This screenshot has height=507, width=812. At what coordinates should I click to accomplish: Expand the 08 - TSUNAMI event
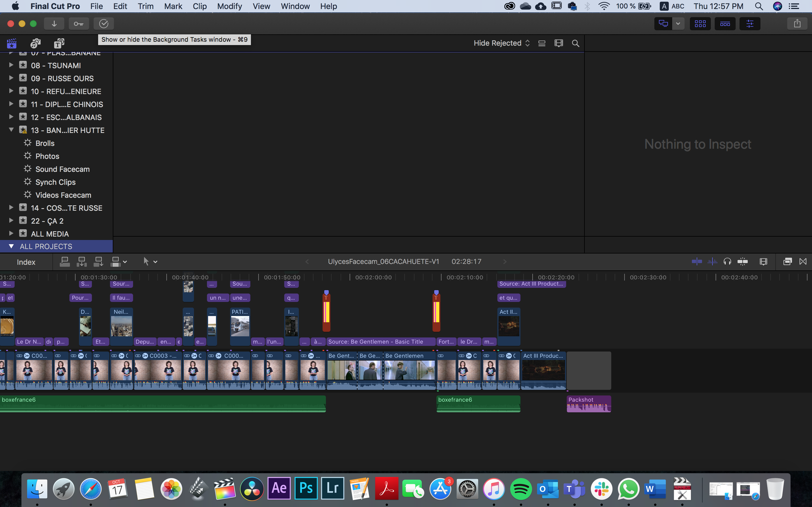[11, 65]
